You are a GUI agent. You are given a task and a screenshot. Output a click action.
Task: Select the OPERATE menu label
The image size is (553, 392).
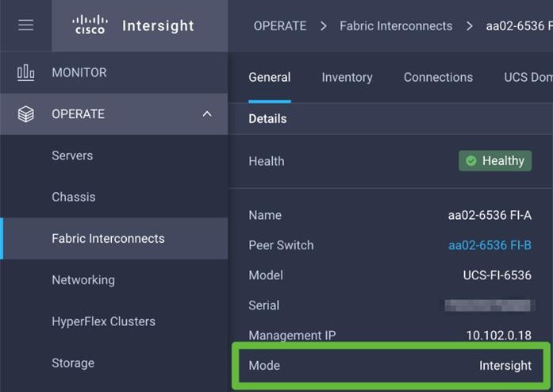point(78,114)
